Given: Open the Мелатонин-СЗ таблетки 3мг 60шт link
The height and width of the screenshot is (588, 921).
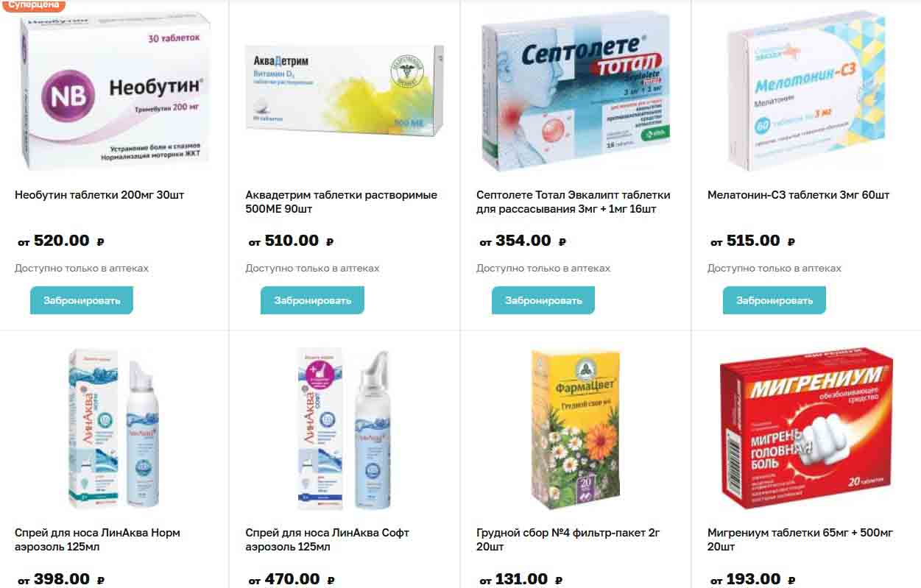Looking at the screenshot, I should point(799,195).
